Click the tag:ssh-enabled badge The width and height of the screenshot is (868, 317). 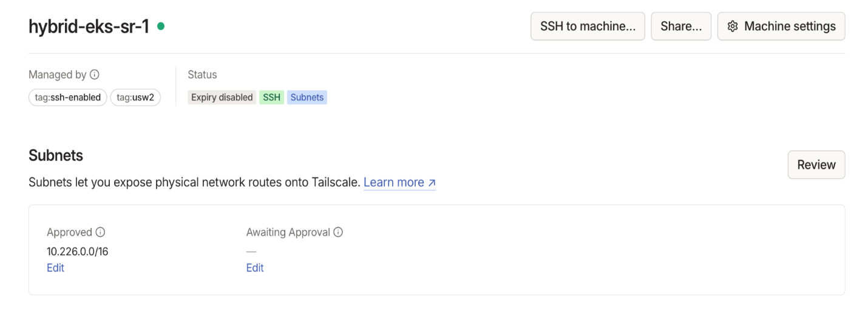coord(68,98)
